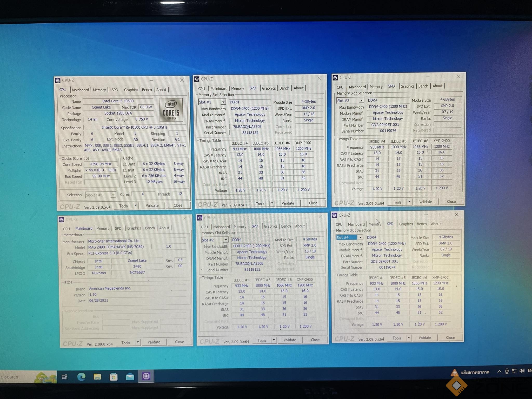532x399 pixels.
Task: Open Task View in the taskbar
Action: coord(64,377)
